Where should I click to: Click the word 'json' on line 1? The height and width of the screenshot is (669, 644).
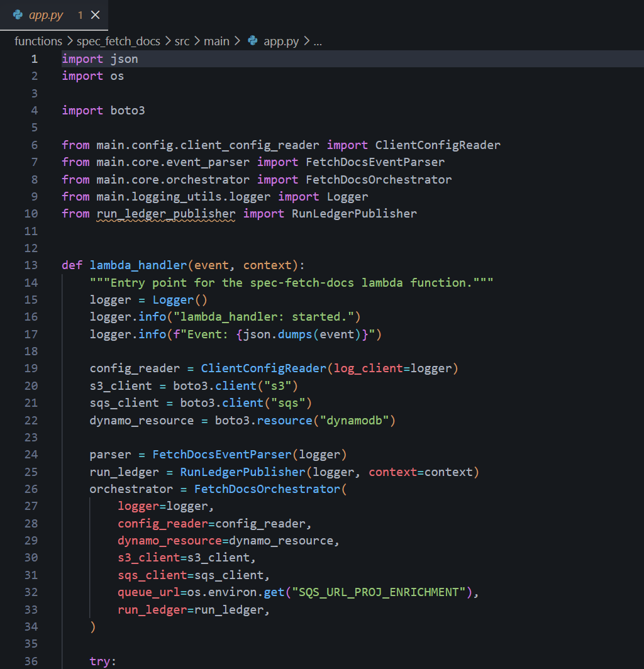[x=124, y=59]
